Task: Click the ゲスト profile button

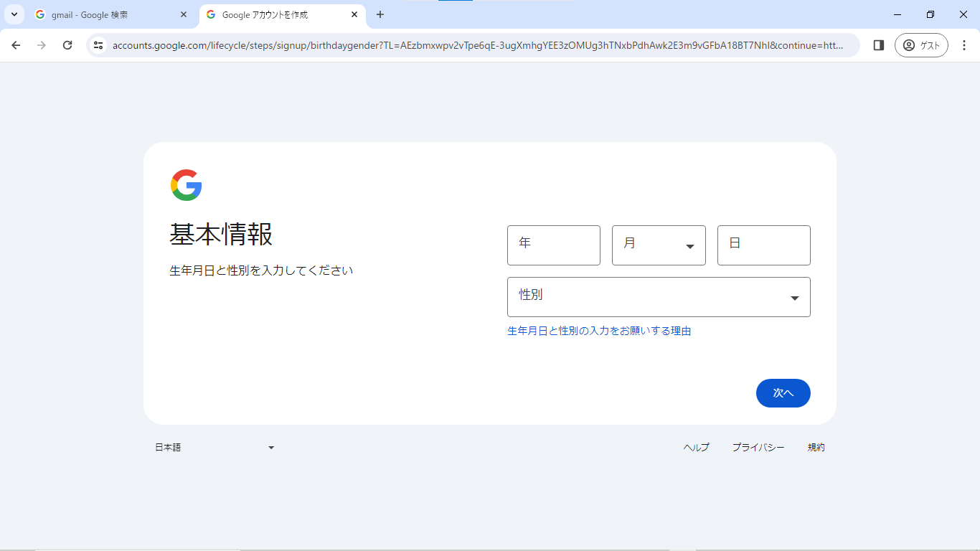Action: [921, 45]
